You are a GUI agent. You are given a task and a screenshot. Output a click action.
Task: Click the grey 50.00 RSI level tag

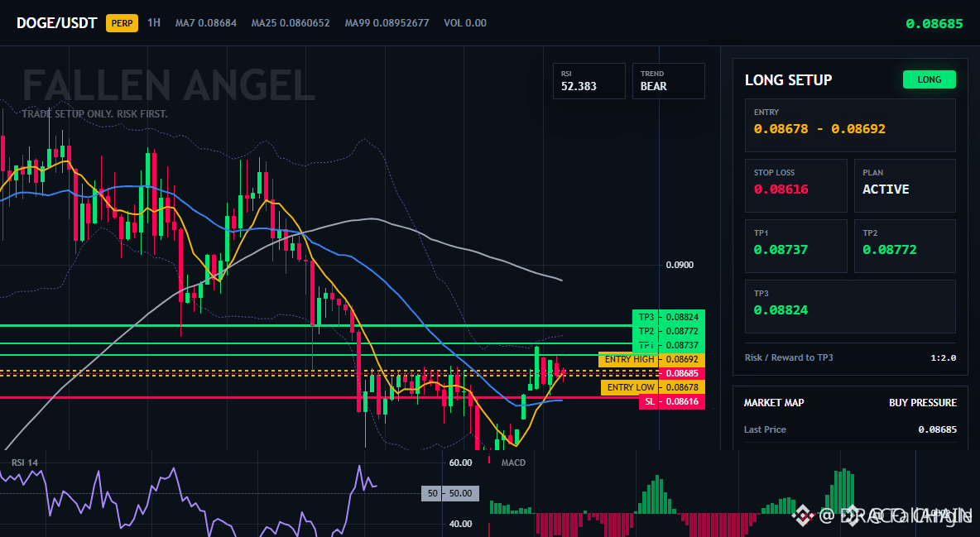pos(450,493)
